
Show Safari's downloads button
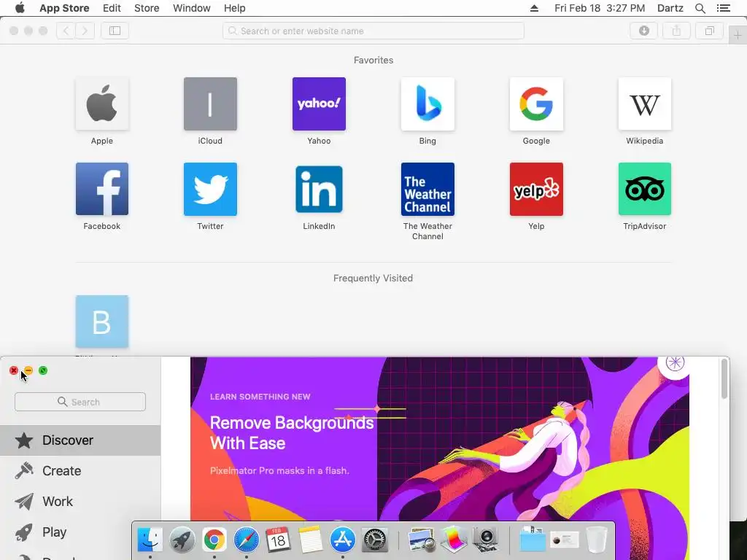pos(643,31)
